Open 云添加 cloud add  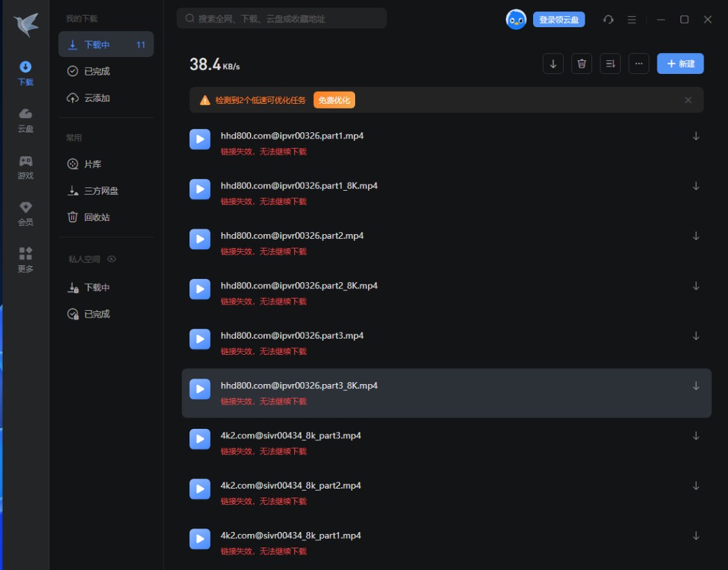(106, 98)
